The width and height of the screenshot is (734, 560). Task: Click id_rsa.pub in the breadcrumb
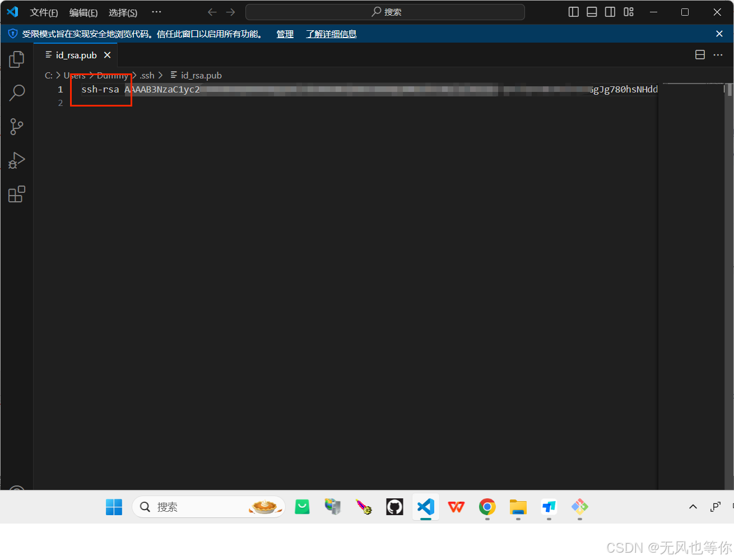tap(201, 75)
